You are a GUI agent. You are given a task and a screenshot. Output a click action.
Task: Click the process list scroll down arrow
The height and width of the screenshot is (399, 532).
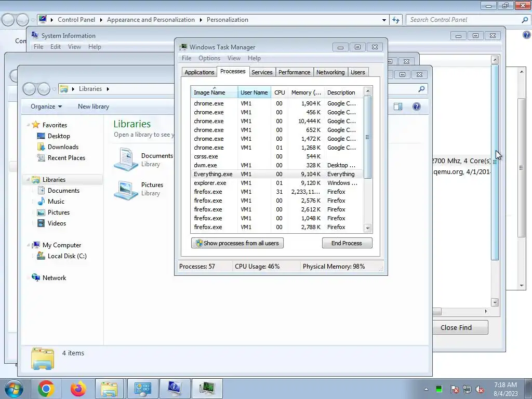[368, 228]
